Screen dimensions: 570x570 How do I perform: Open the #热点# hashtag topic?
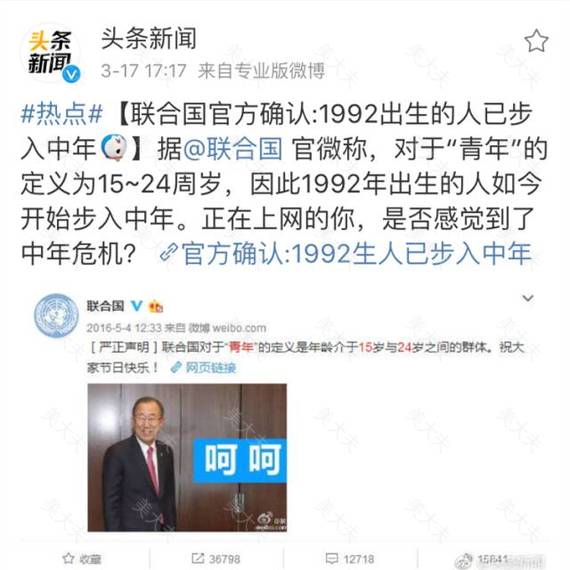click(62, 114)
